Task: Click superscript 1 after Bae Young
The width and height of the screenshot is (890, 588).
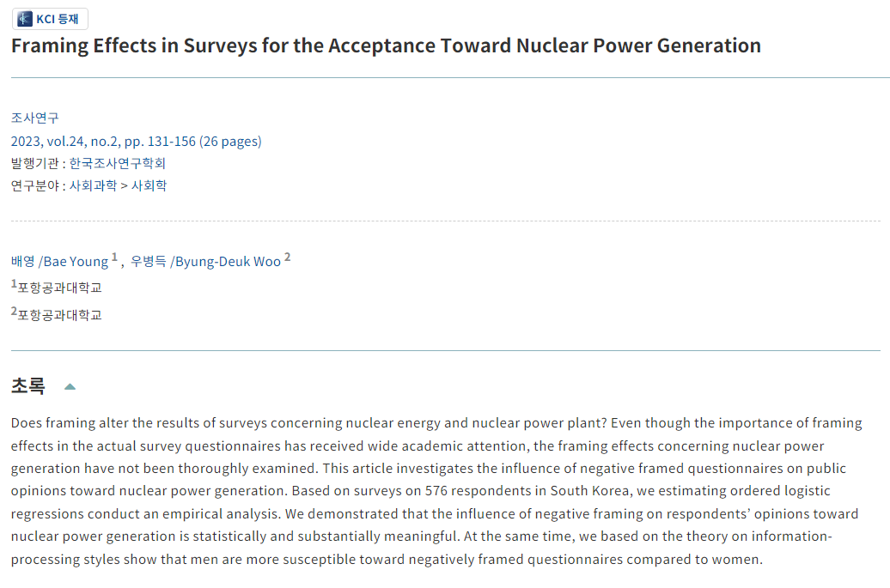Action: 114,257
